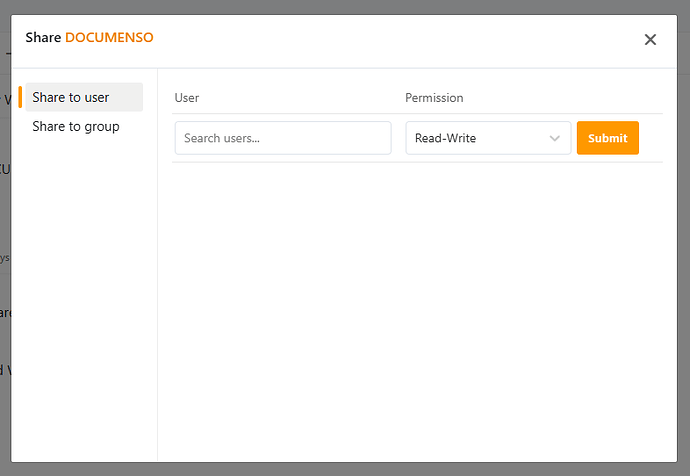Click the DOCUMENSO title text
The height and width of the screenshot is (476, 690).
(109, 37)
